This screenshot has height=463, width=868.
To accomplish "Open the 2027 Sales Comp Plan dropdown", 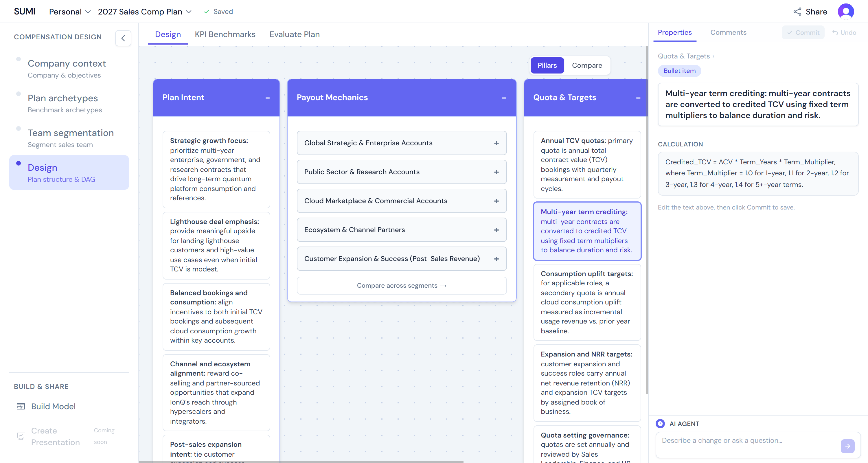I will pyautogui.click(x=145, y=12).
